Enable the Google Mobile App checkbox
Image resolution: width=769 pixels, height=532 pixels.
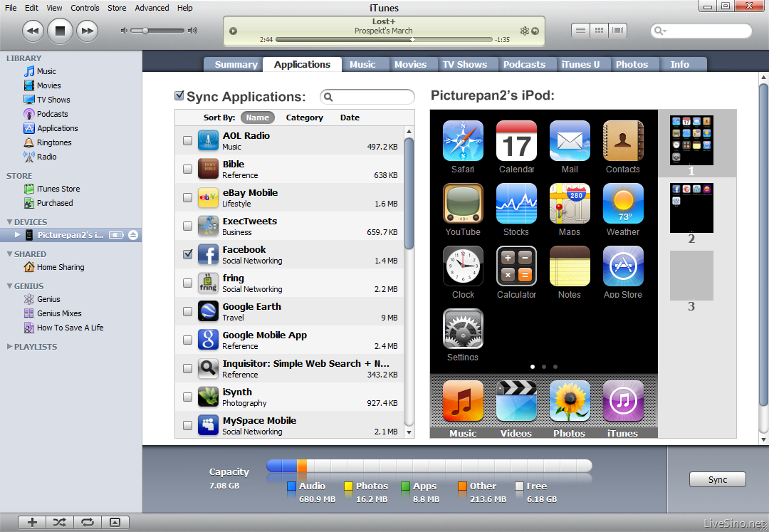tap(187, 340)
